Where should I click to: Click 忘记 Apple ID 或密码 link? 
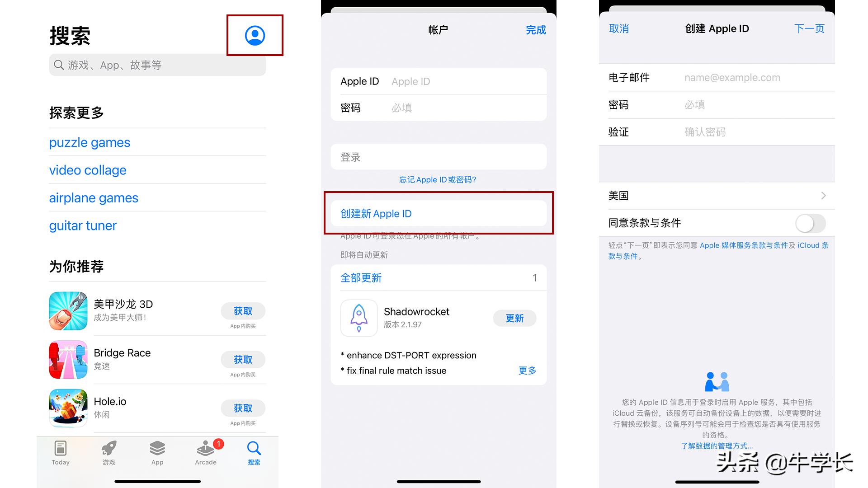pos(439,180)
